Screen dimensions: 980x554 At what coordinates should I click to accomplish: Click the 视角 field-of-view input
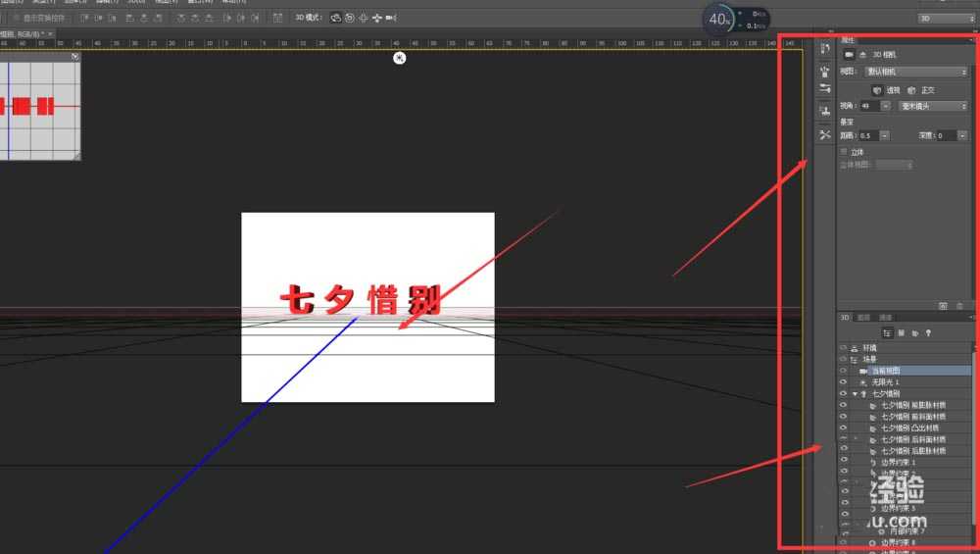868,106
